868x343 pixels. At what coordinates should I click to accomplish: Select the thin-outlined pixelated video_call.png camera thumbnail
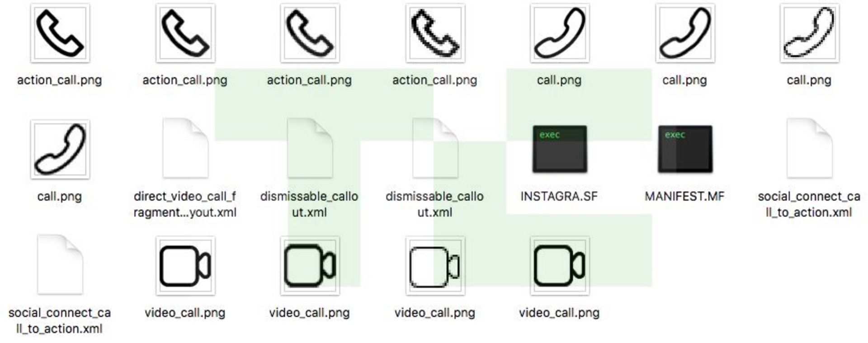point(435,266)
